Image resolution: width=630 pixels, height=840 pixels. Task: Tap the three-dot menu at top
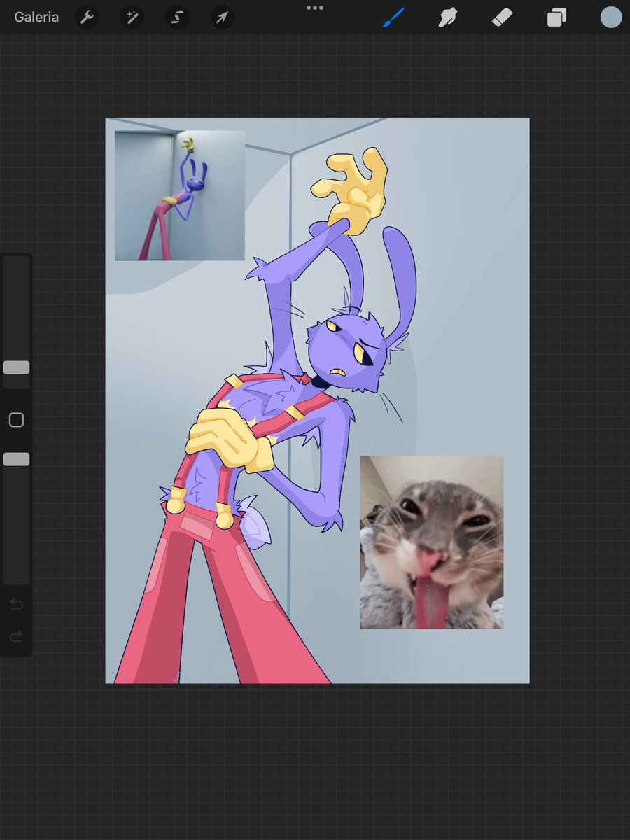tap(315, 8)
